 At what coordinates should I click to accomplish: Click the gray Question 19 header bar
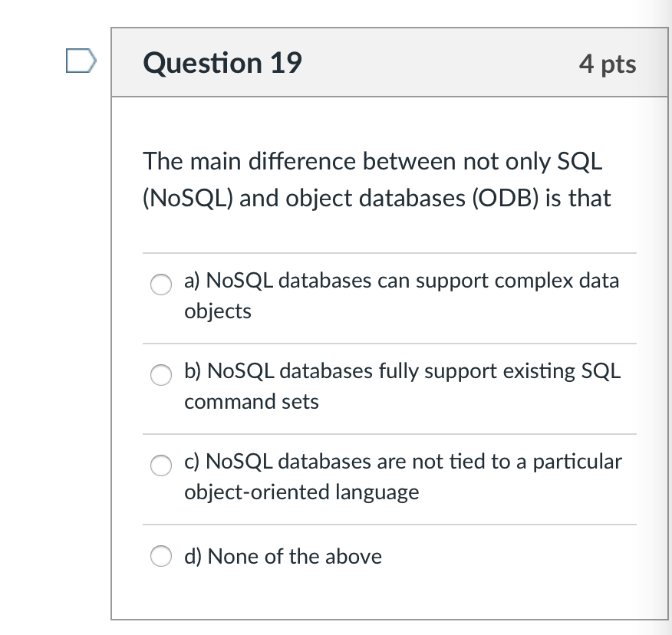390,62
